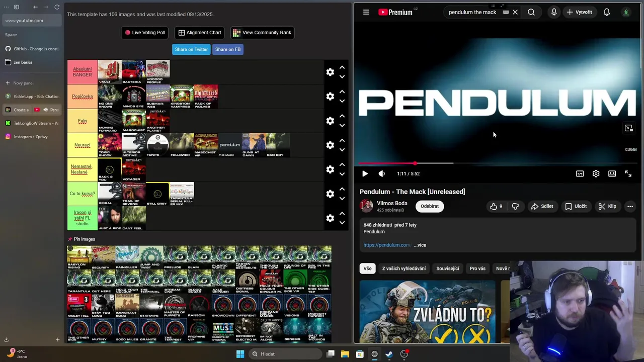Run the YouTube search with magnifier icon
This screenshot has height=362, width=644.
pyautogui.click(x=531, y=12)
